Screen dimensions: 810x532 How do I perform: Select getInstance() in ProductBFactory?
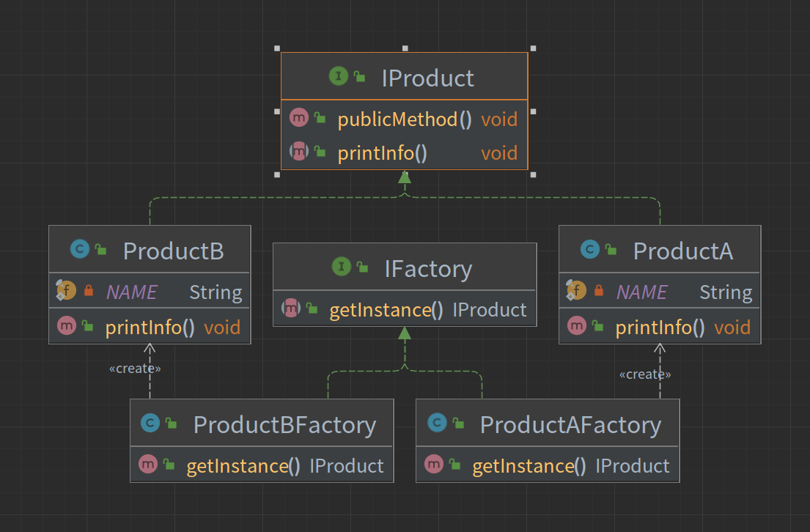(243, 466)
